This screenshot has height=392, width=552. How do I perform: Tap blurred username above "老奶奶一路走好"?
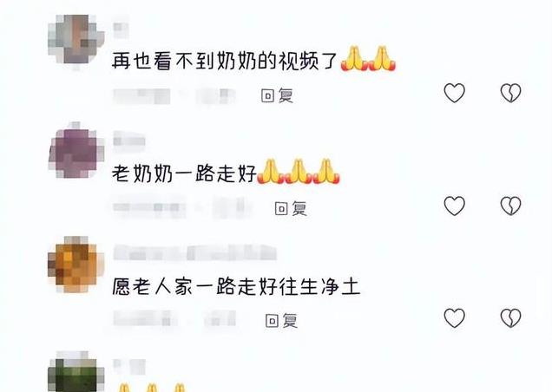(x=128, y=140)
